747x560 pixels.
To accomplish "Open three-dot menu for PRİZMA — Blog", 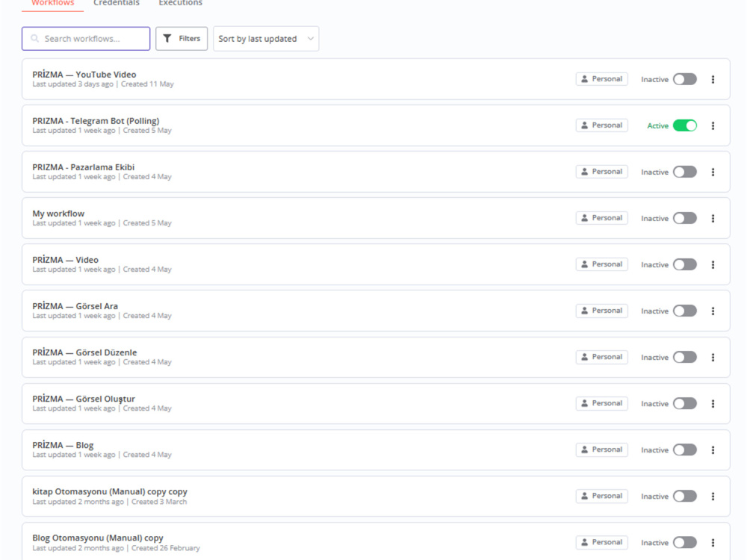I will point(713,450).
